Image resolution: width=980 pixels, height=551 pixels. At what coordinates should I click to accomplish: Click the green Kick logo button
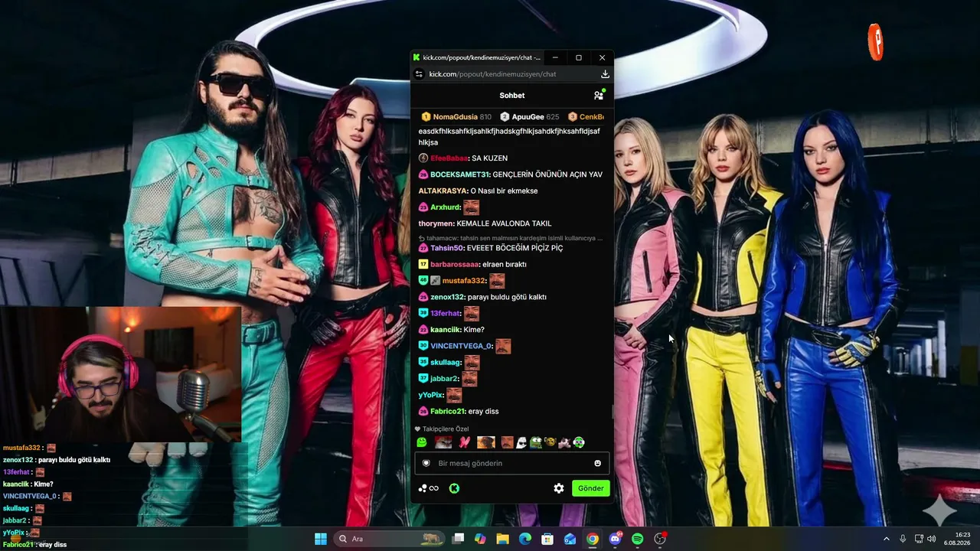[x=454, y=488]
